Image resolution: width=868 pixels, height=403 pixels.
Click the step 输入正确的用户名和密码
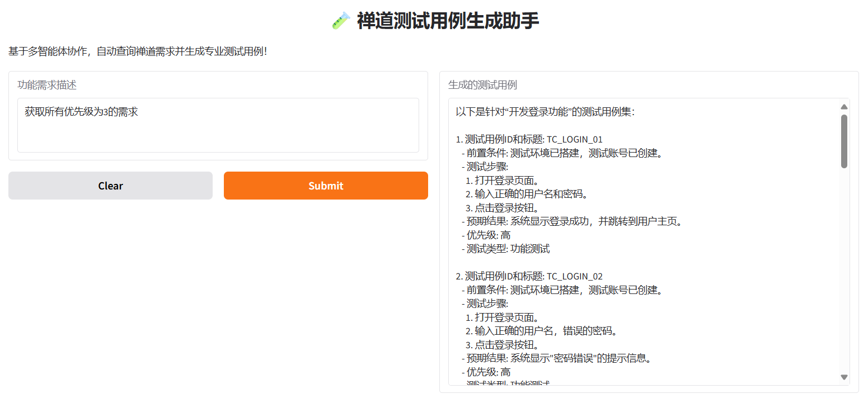coord(527,194)
